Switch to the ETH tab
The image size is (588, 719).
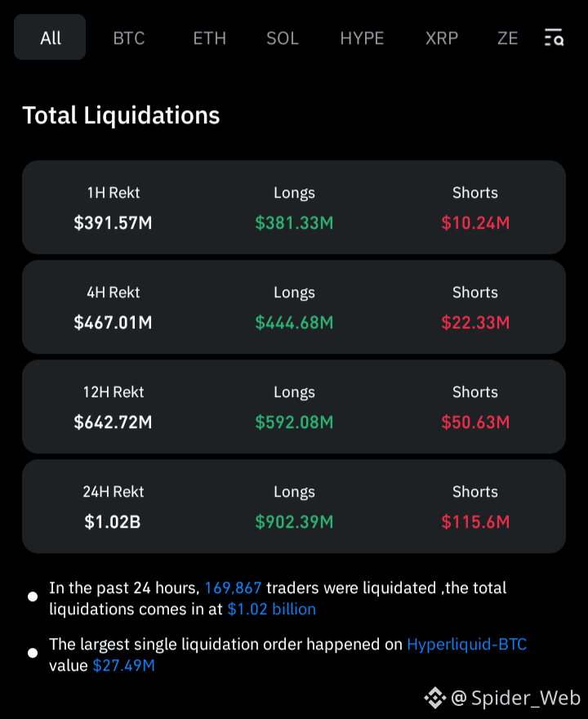point(209,38)
